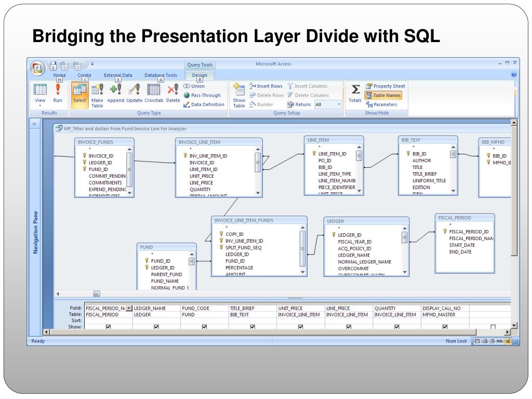Select the Crosstab query type
The width and height of the screenshot is (532, 399).
(x=154, y=94)
